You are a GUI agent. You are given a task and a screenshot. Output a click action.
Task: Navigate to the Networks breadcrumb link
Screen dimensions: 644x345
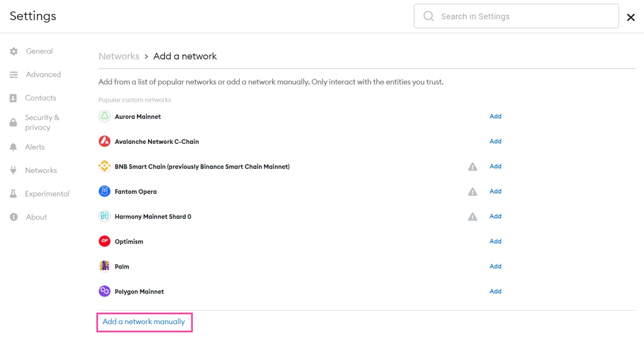pos(119,56)
